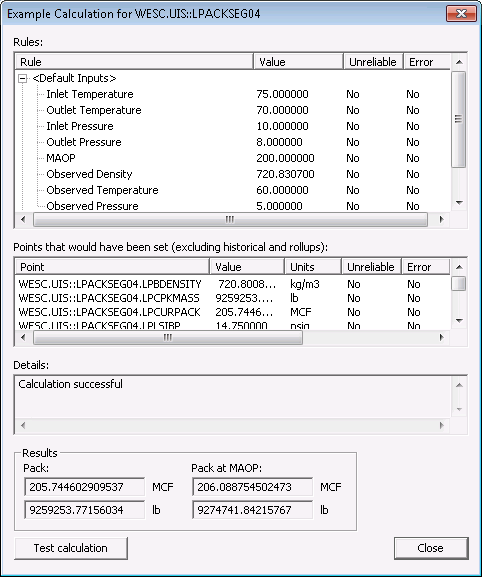482x577 pixels.
Task: Click the Points horizontal scrollbar thumb
Action: click(168, 337)
